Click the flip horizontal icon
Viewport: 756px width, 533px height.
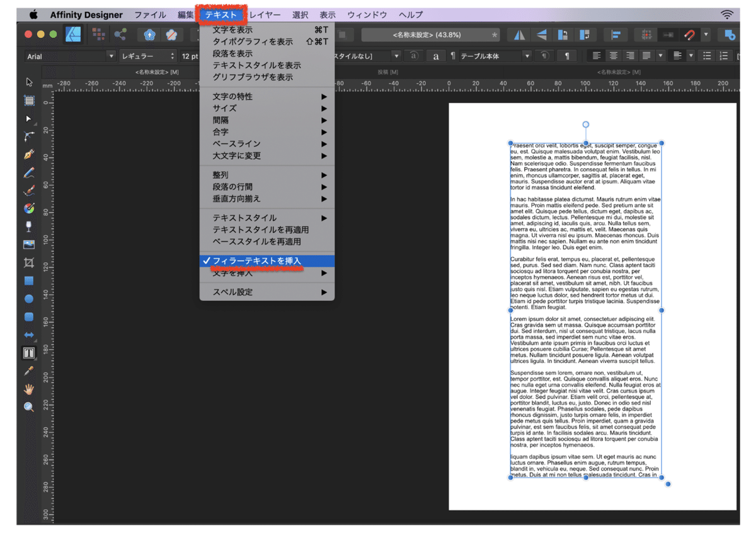tap(520, 35)
